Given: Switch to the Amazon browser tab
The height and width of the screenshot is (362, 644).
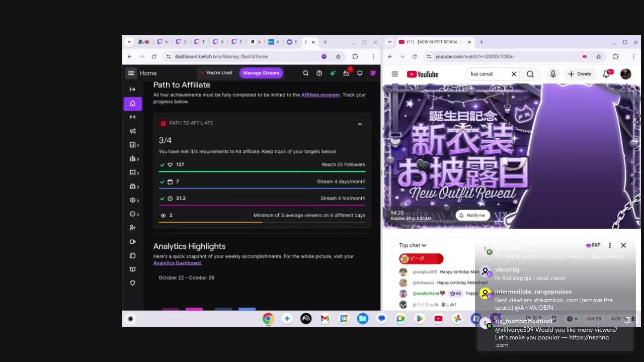Looking at the screenshot, I should 255,42.
